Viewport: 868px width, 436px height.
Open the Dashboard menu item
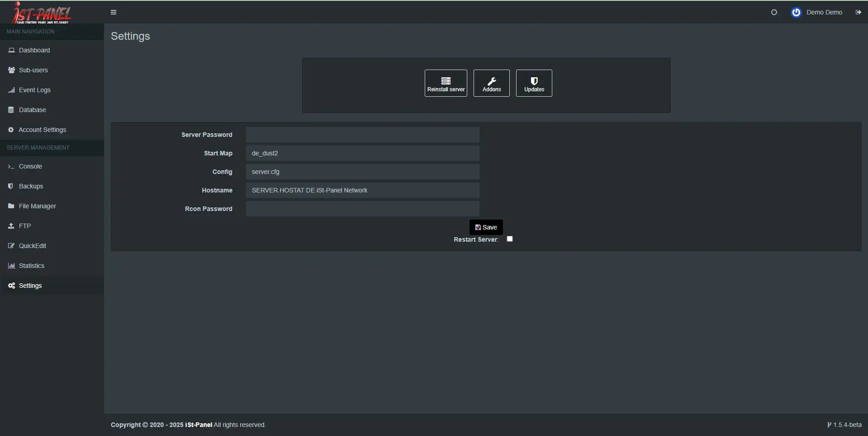(52, 50)
